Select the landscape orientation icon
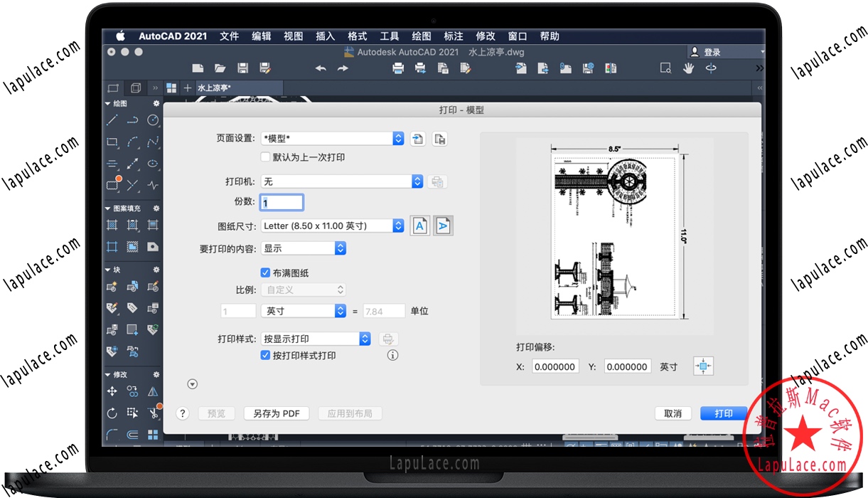The image size is (868, 498). pos(443,226)
